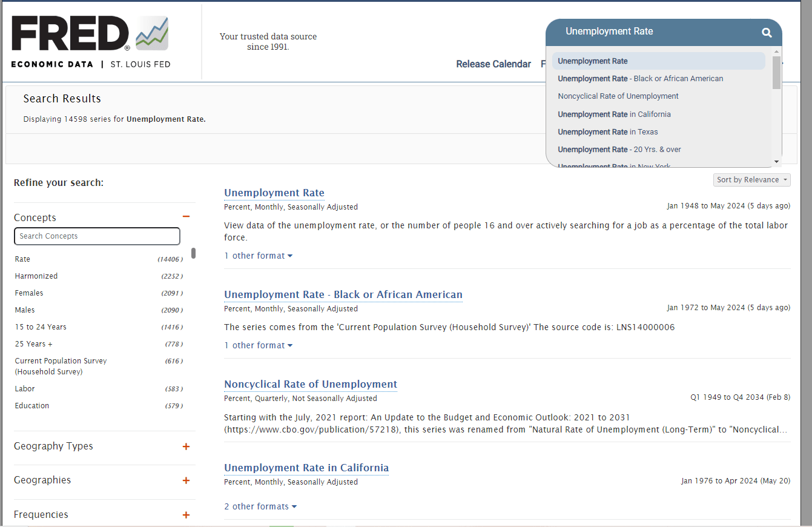Expand Geography Types with plus icon
The width and height of the screenshot is (812, 527).
pyautogui.click(x=186, y=446)
